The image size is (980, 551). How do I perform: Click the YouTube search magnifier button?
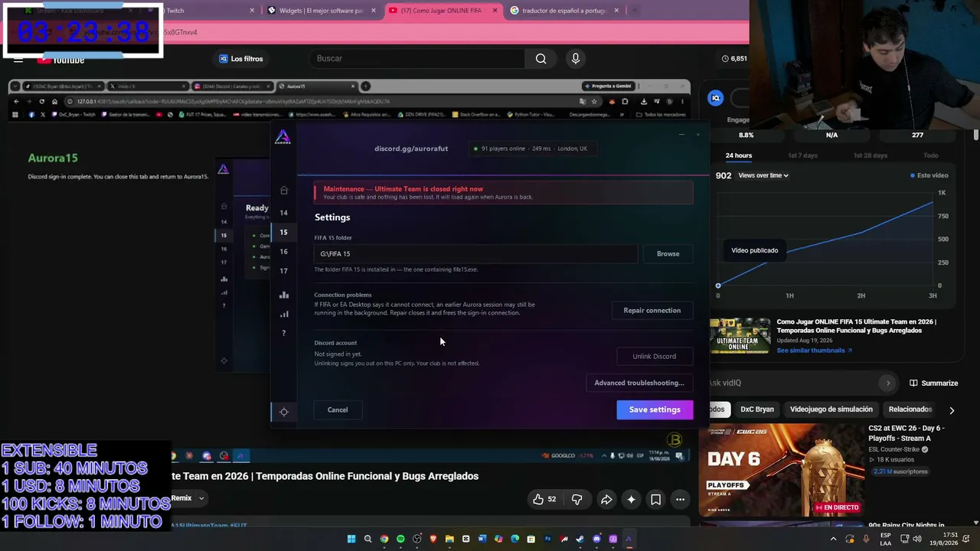[541, 59]
